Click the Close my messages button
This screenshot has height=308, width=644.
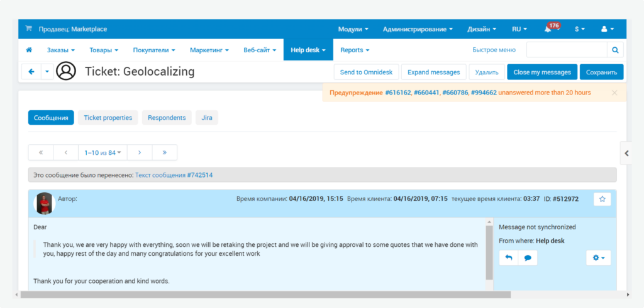click(541, 72)
